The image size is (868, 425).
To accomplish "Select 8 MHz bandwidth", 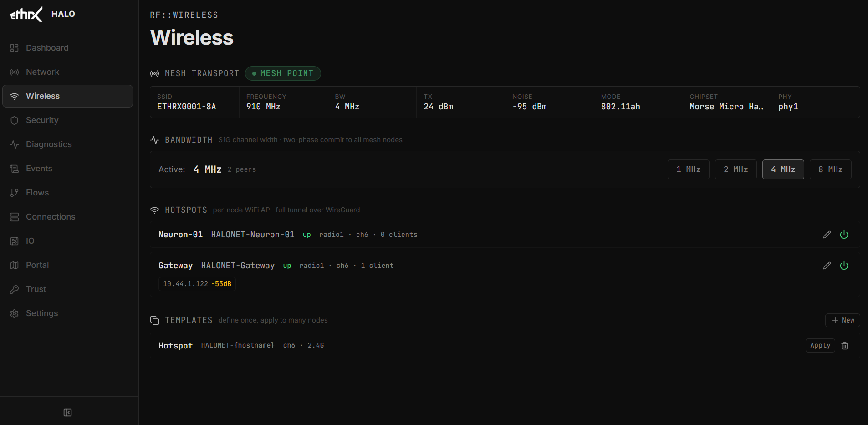I will point(831,169).
